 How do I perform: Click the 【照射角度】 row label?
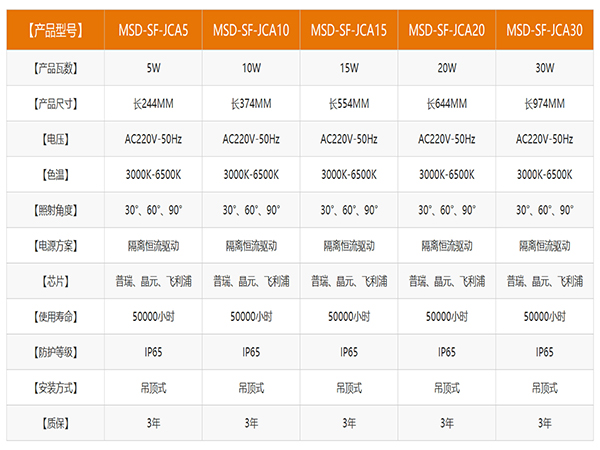click(55, 210)
